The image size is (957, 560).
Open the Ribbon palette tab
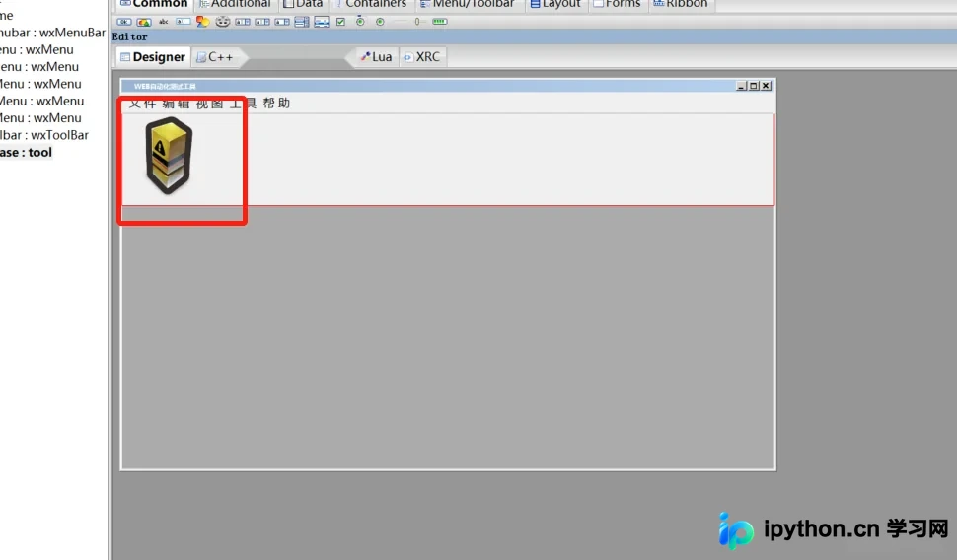(x=681, y=4)
